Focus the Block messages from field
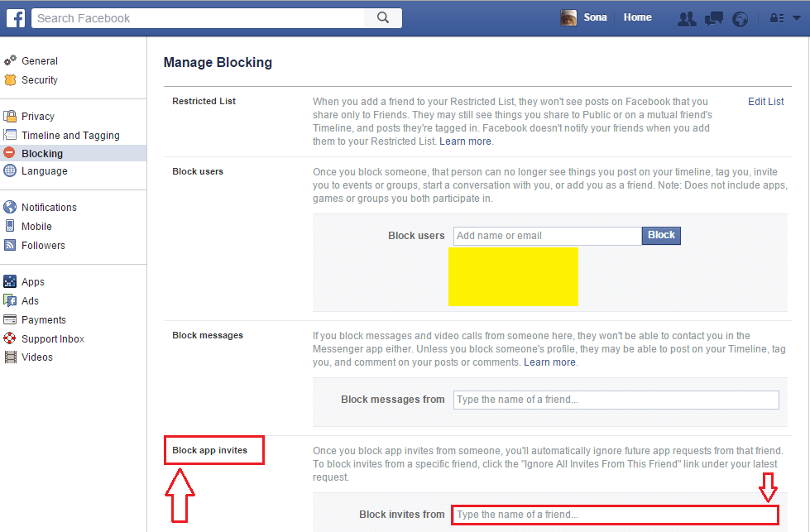This screenshot has width=810, height=532. tap(616, 400)
